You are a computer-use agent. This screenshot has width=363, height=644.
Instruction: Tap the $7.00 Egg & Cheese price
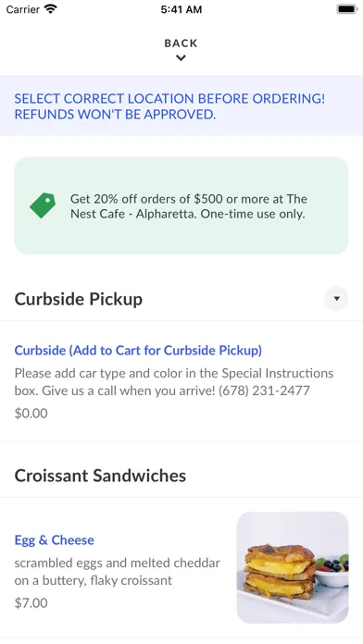(31, 603)
